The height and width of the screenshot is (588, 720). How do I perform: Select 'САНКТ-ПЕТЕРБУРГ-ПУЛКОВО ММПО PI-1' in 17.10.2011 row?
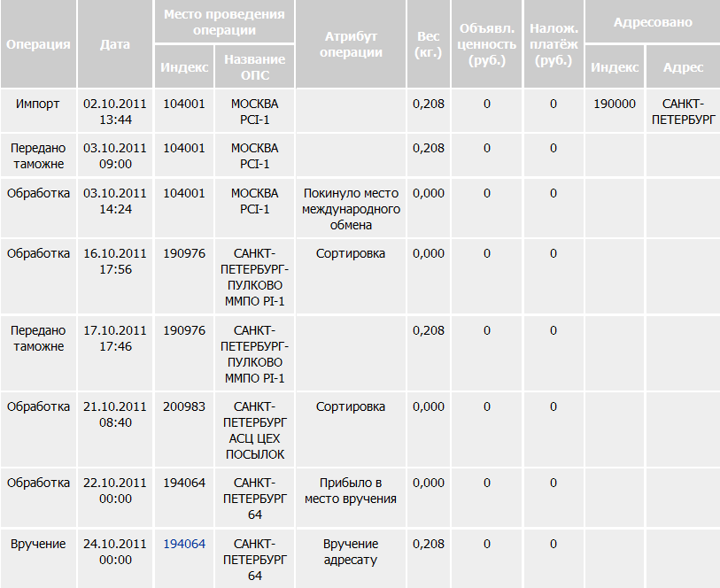tap(254, 354)
